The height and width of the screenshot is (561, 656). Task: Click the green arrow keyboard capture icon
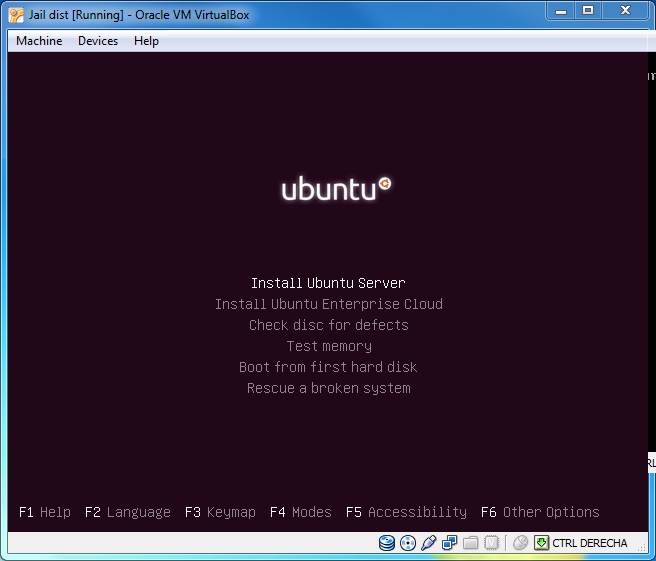pos(541,543)
